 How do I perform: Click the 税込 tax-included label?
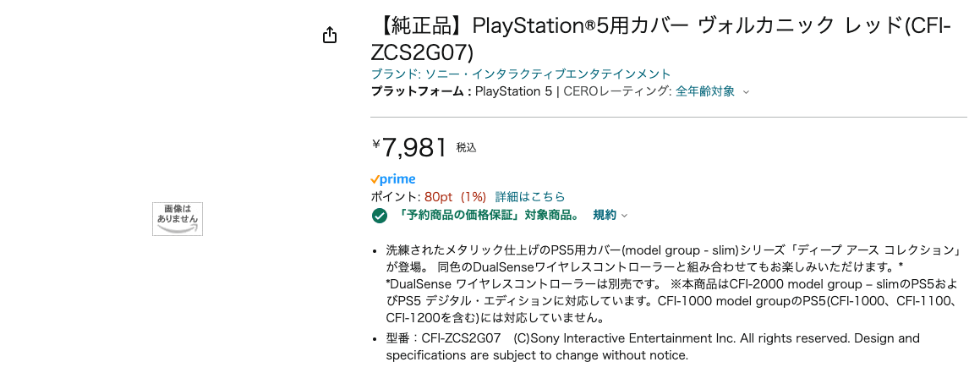tap(467, 147)
